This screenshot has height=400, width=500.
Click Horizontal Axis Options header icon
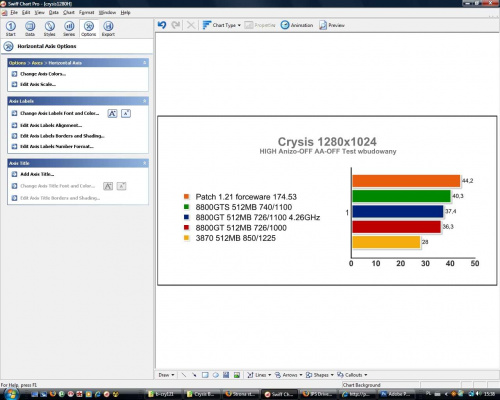(8, 46)
